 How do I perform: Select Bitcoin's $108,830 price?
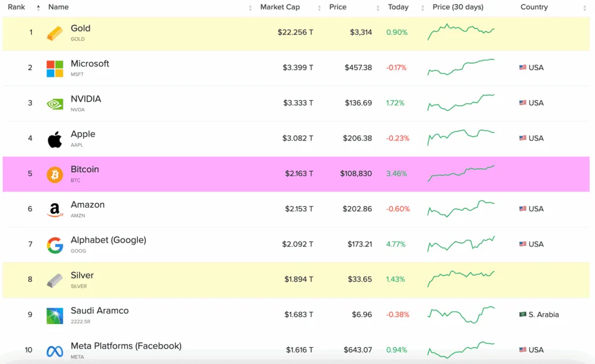pyautogui.click(x=356, y=173)
